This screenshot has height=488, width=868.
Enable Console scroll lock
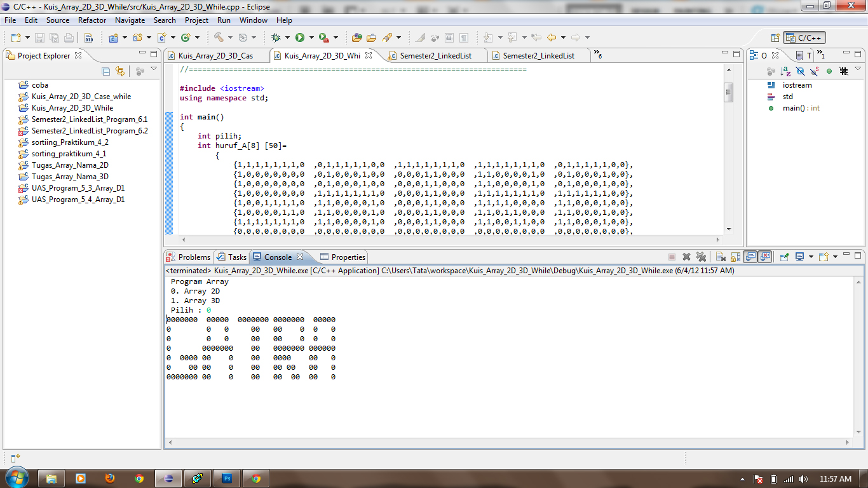[x=735, y=257]
